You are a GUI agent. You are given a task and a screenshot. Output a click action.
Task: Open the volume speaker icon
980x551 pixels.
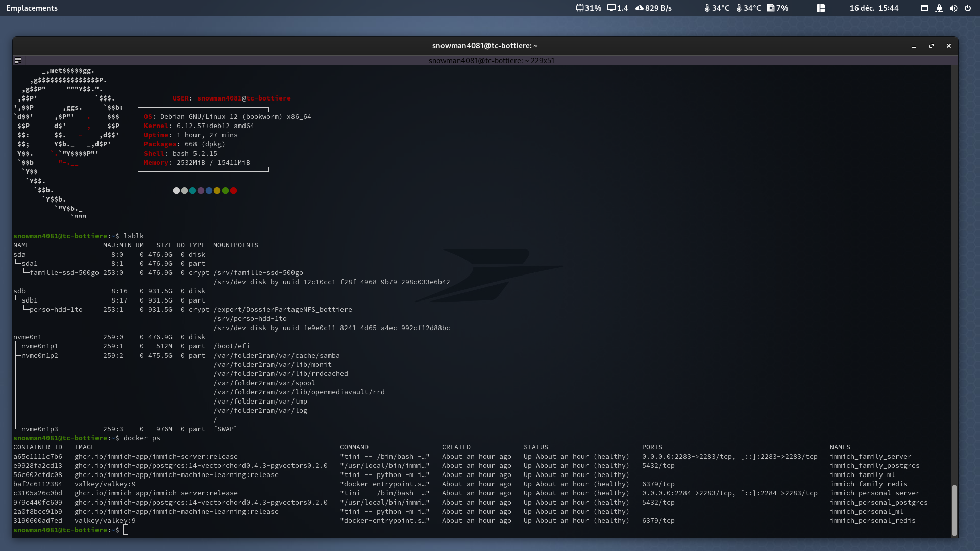click(953, 8)
